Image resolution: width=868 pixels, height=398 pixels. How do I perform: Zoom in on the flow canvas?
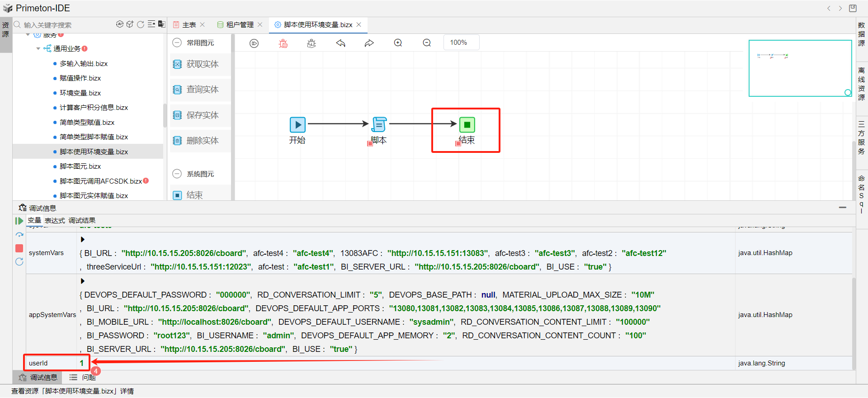click(x=398, y=43)
